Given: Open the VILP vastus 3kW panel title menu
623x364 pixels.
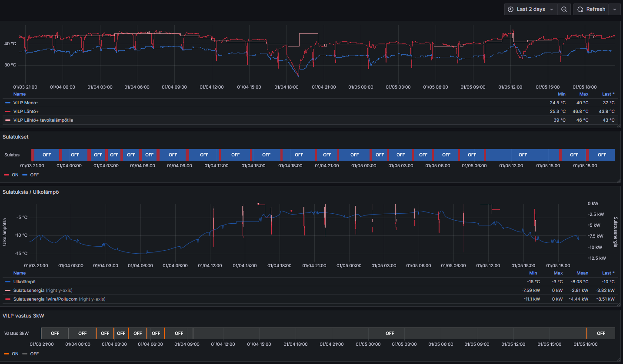Looking at the screenshot, I should [23, 316].
